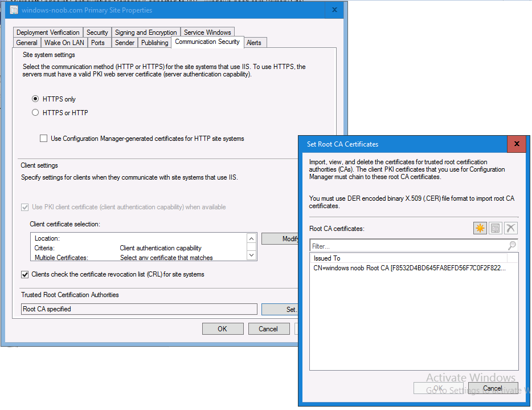532x410 pixels.
Task: Toggle the Use PKI client certificate checkbox
Action: pyautogui.click(x=24, y=207)
